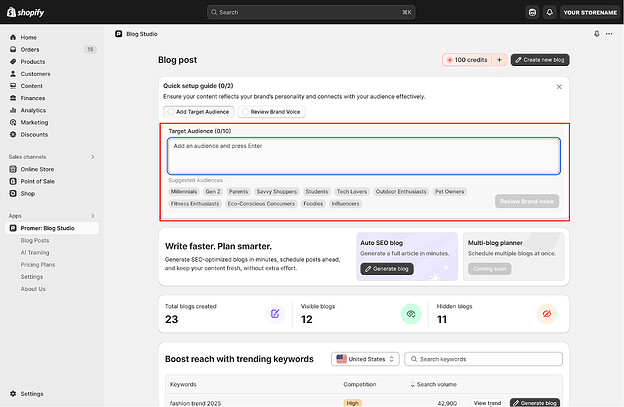Click View trend for fashion trend 2025

coord(488,403)
